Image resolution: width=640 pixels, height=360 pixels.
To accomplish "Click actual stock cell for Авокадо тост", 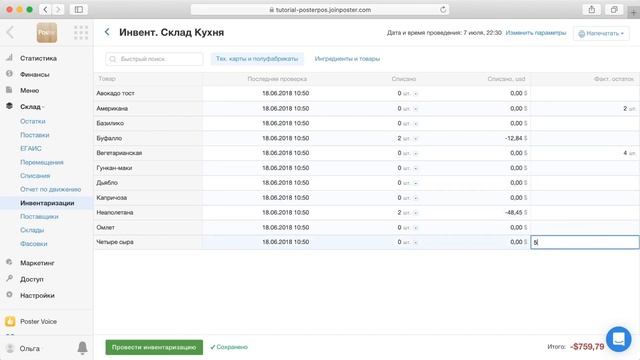I will (584, 93).
